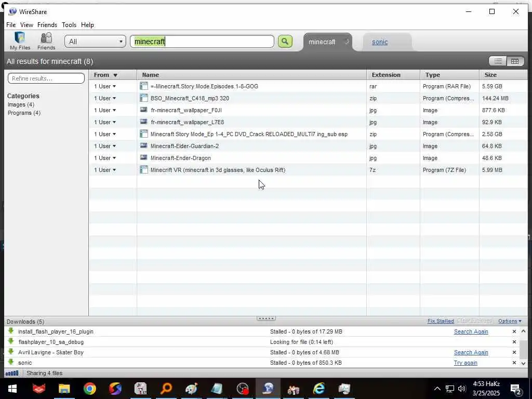532x399 pixels.
Task: Click image icon of fr-minecraft_wallpaper_L7E8
Action: (x=144, y=122)
